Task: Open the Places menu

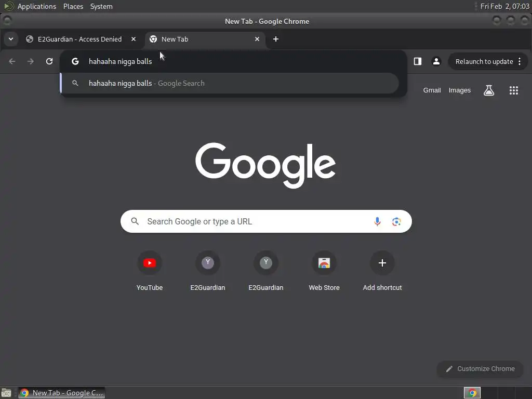Action: coord(73,6)
